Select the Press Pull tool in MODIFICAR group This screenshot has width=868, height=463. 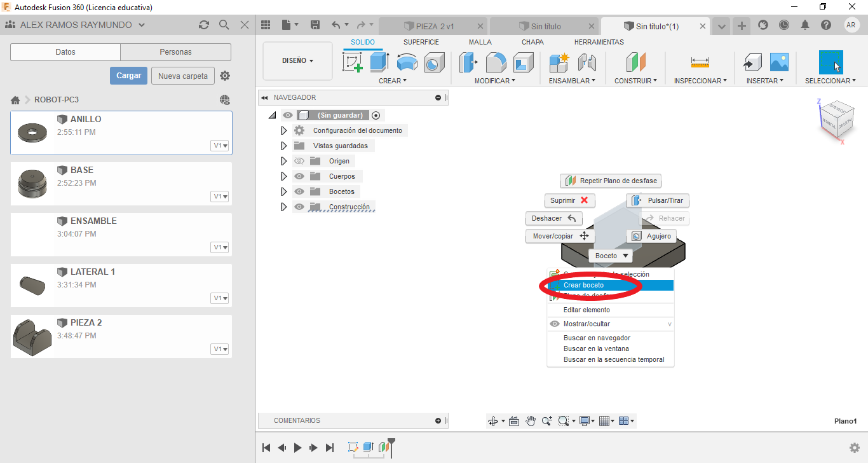(x=469, y=62)
